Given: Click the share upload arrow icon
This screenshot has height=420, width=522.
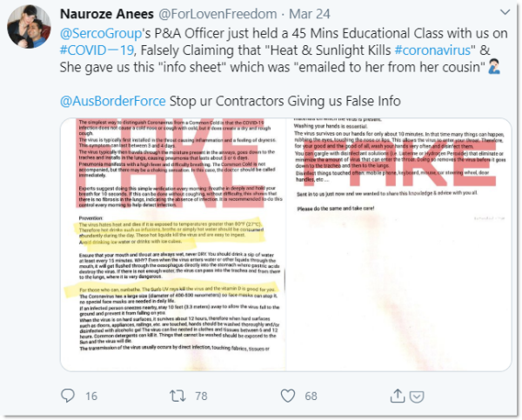Looking at the screenshot, I should pyautogui.click(x=398, y=396).
